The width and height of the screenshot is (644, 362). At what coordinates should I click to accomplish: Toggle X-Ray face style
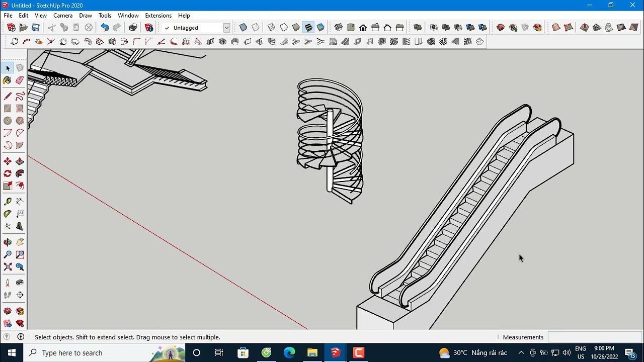(x=244, y=28)
